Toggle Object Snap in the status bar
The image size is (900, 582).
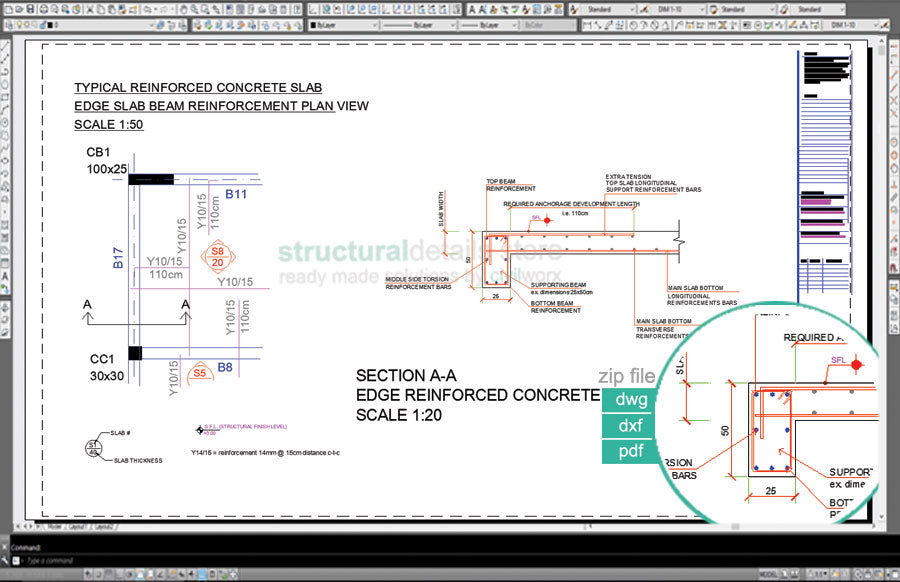click(140, 574)
